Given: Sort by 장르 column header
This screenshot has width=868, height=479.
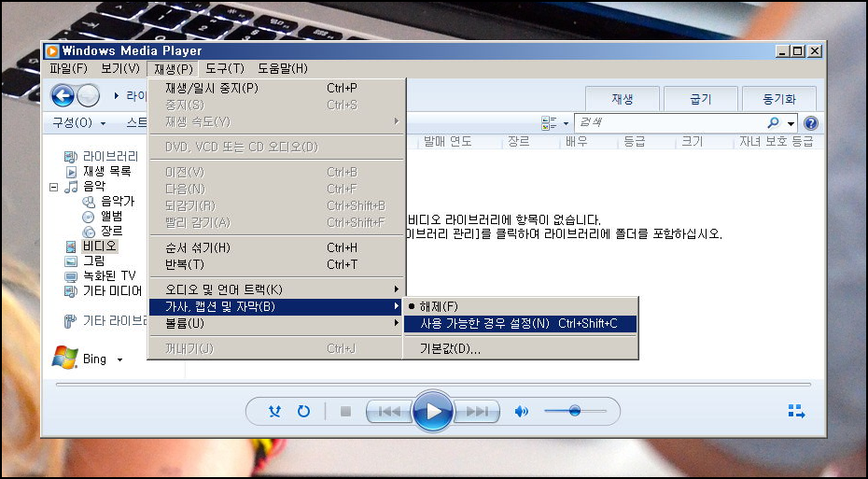Looking at the screenshot, I should [519, 142].
